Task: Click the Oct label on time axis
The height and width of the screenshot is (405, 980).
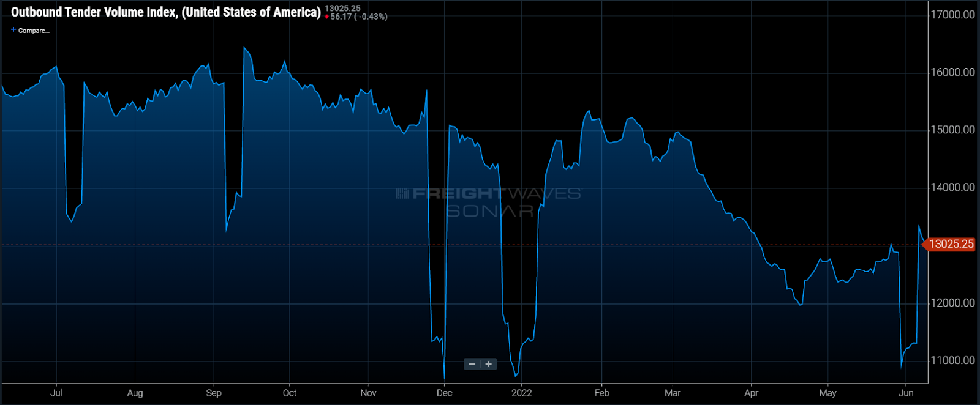Action: 290,393
